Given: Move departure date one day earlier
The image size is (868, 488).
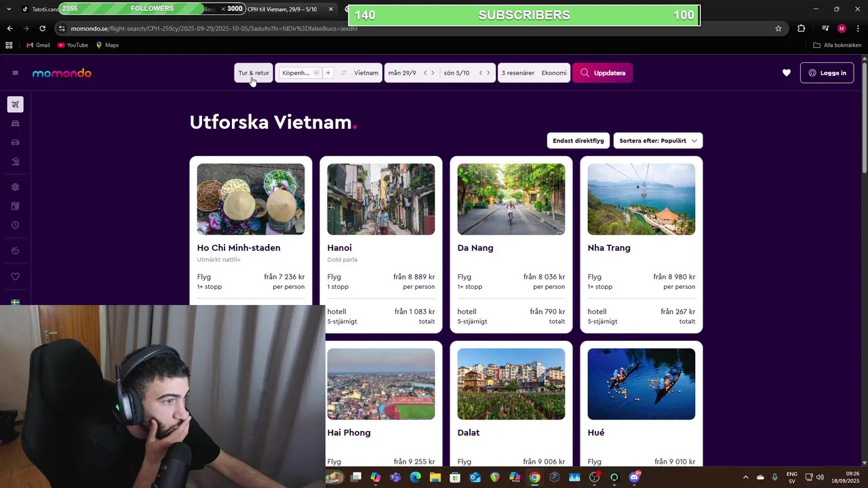Looking at the screenshot, I should point(425,73).
